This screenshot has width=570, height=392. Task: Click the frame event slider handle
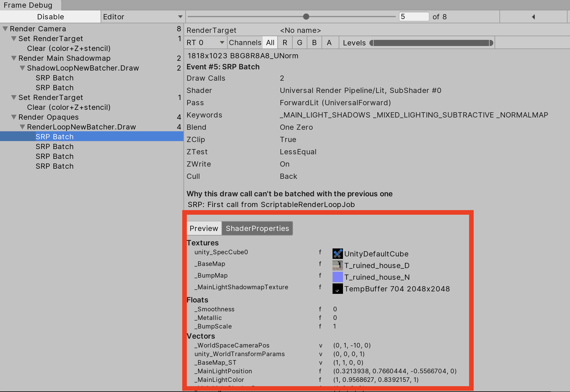coord(306,17)
